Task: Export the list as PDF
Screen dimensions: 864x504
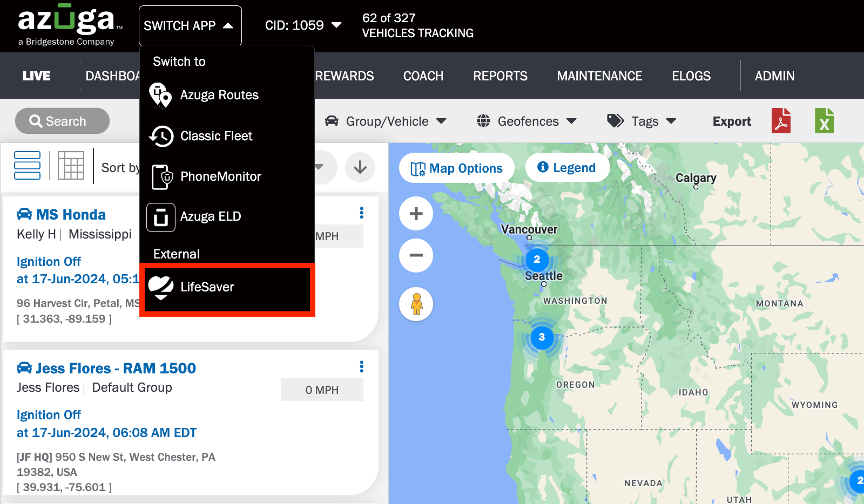Action: pos(781,120)
